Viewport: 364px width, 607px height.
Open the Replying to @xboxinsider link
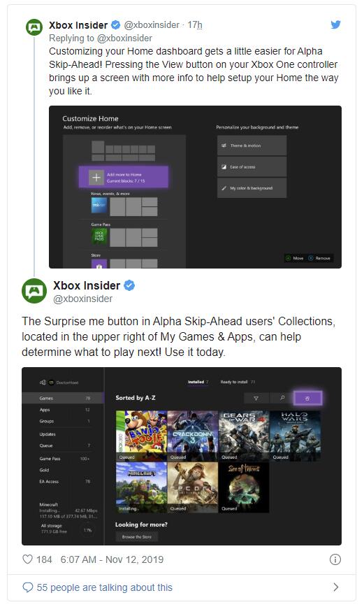coord(100,38)
